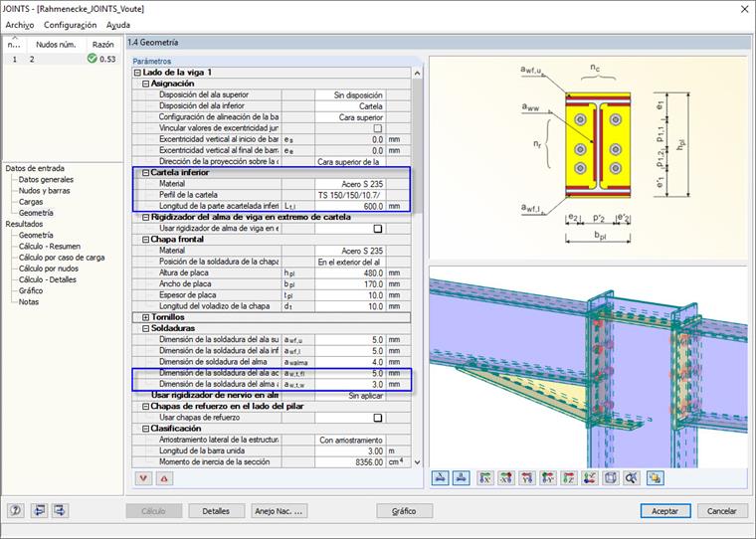Click the Gráfico button at bottom
Image resolution: width=756 pixels, height=539 pixels.
point(404,511)
